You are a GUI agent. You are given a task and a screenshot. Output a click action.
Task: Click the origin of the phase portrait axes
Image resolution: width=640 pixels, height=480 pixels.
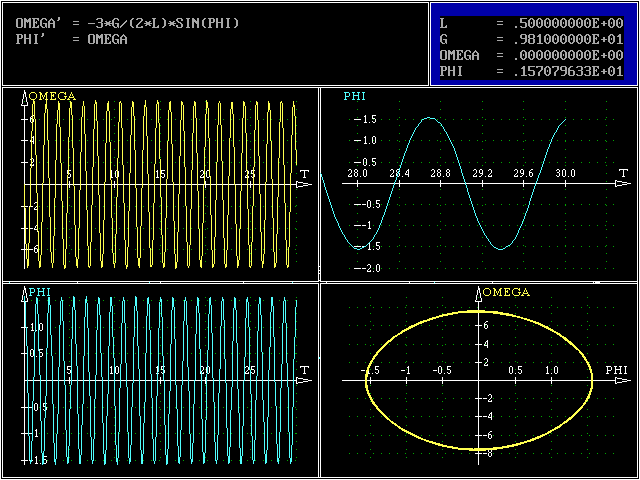[479, 380]
